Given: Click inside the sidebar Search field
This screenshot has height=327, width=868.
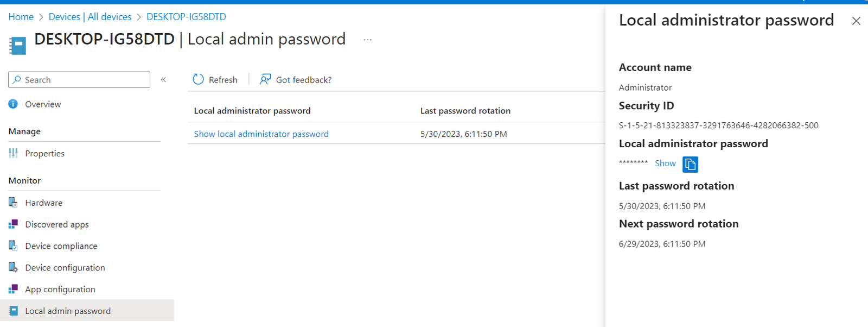Looking at the screenshot, I should [79, 79].
